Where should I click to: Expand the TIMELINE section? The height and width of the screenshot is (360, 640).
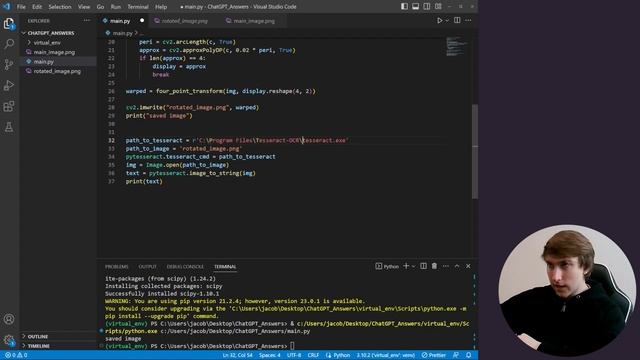pyautogui.click(x=38, y=346)
